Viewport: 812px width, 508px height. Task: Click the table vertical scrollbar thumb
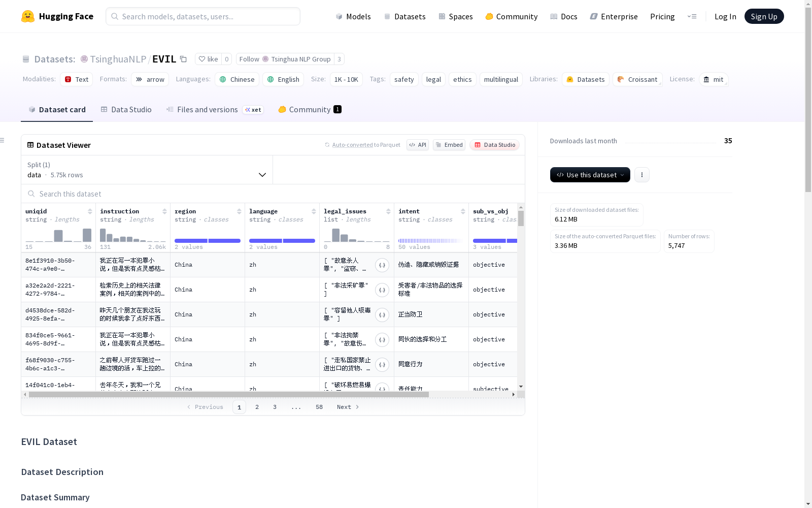click(521, 218)
